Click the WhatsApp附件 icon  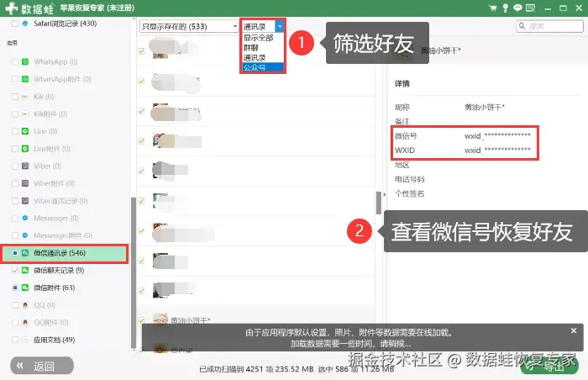25,79
